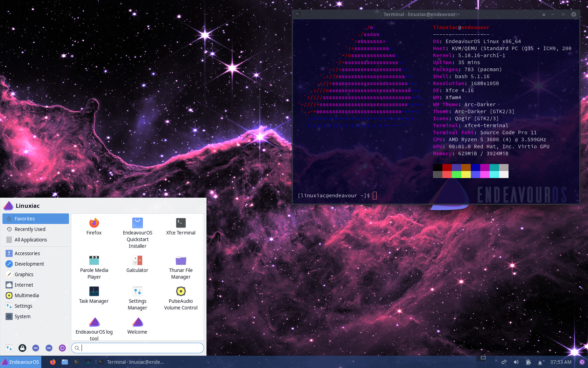Launch Firefox from the Favorites grid
The height and width of the screenshot is (368, 588).
click(x=94, y=226)
